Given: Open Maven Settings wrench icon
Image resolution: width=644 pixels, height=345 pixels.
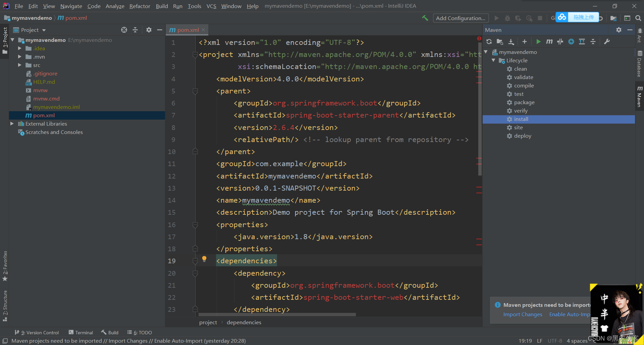Looking at the screenshot, I should (x=607, y=42).
